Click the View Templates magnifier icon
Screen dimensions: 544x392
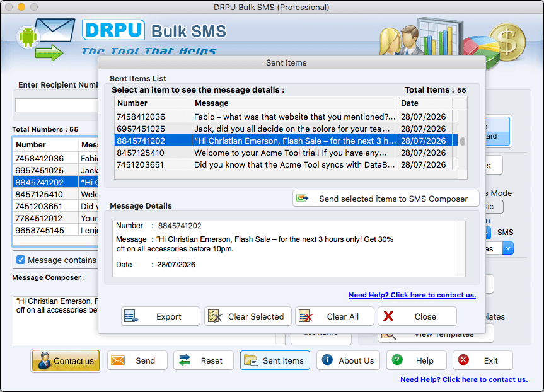pos(388,335)
